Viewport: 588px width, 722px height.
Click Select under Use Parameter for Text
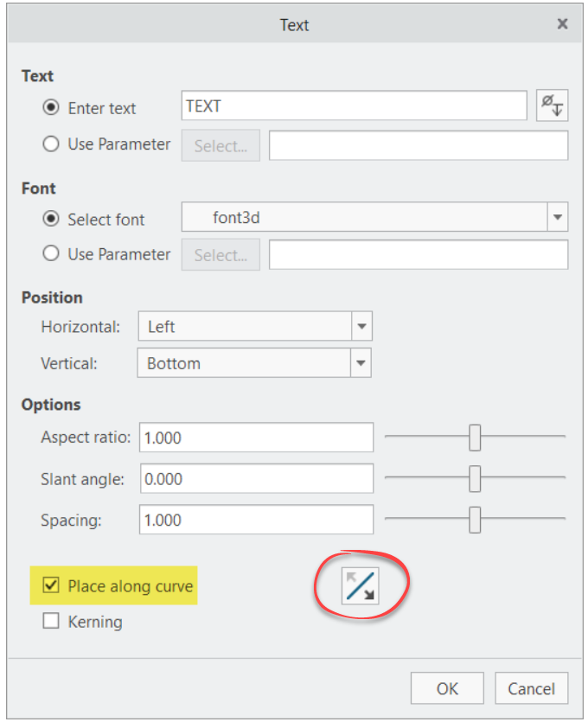220,144
